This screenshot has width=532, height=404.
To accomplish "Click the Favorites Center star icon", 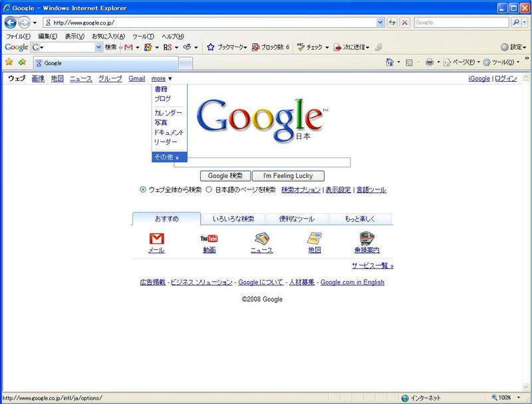I will [9, 62].
